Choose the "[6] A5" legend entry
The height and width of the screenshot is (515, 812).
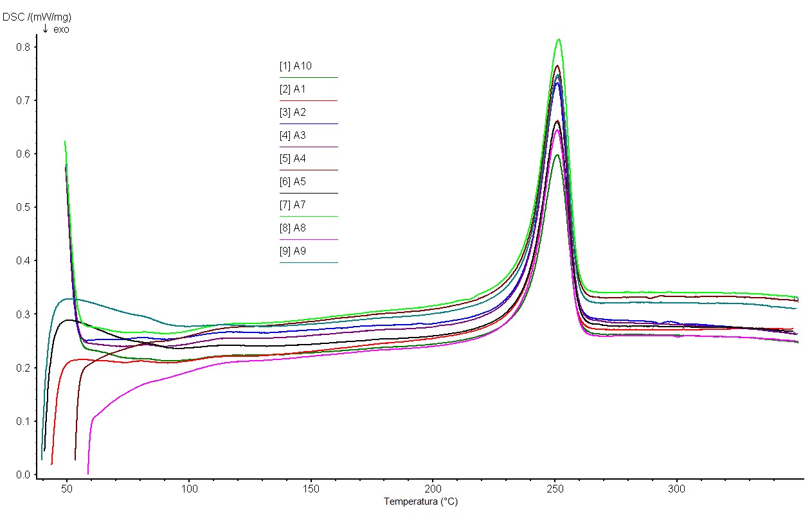click(x=293, y=182)
